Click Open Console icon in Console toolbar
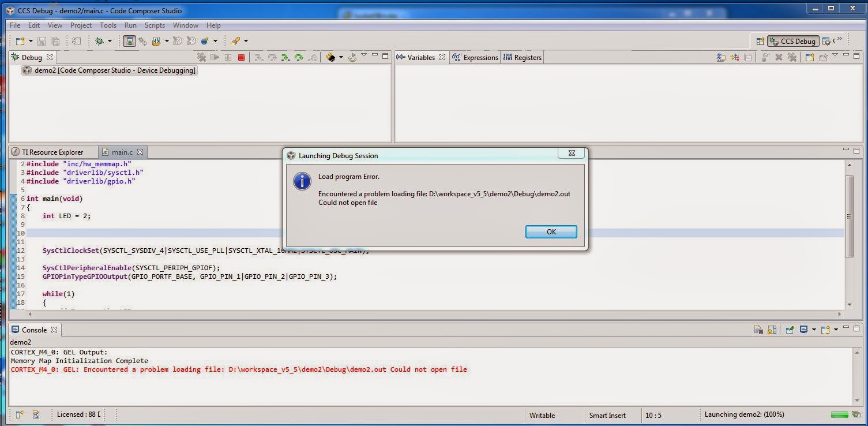Viewport: 868px width, 426px height. [825, 330]
